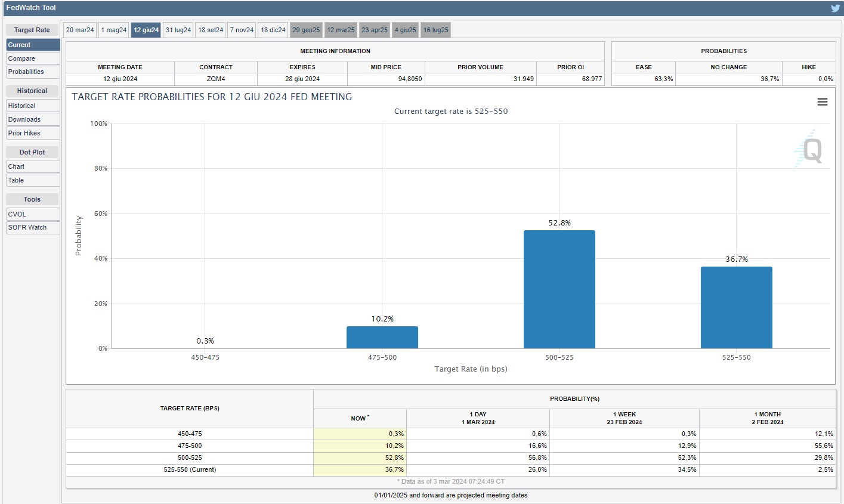Screen dimensions: 844x504
Task: Click the 475-500 bar in chart
Action: point(382,337)
